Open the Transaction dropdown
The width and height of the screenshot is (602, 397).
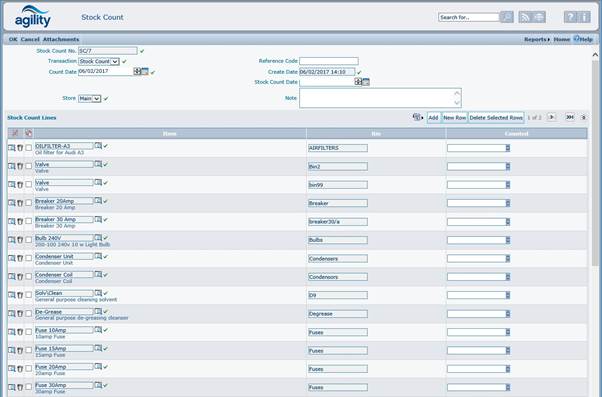99,61
